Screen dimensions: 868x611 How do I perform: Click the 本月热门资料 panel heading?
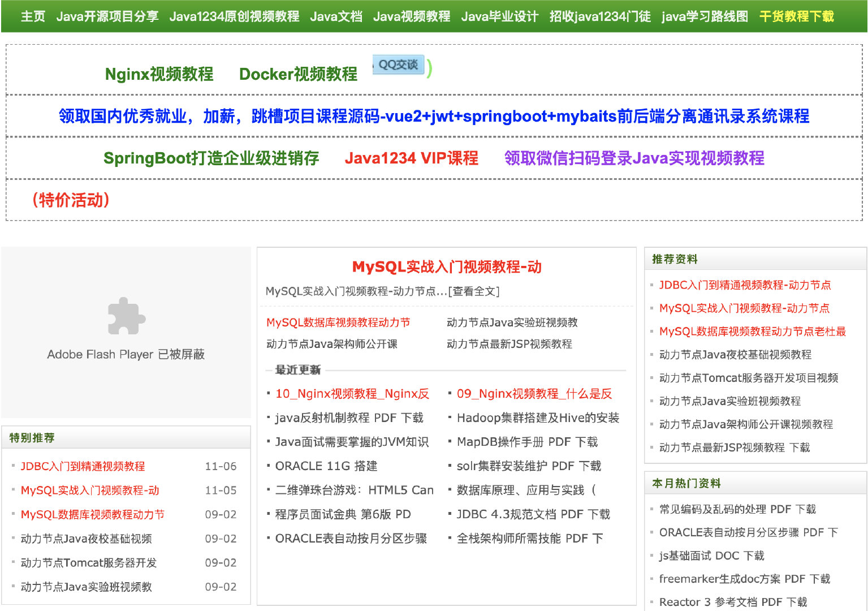(686, 484)
